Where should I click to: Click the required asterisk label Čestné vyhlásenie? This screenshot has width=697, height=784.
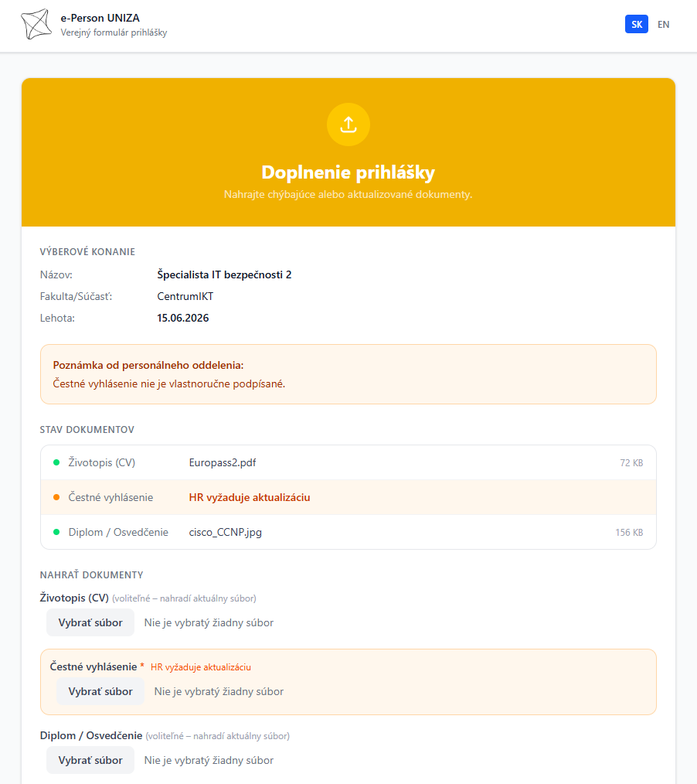(x=97, y=666)
